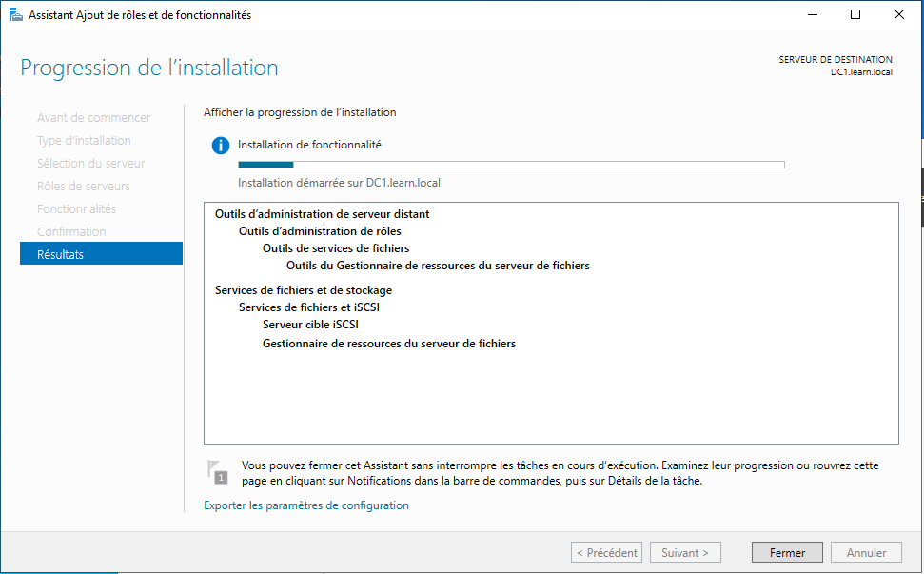Click the blue information icon beside the installation status
Viewport: 924px width, 574px height.
tap(221, 146)
